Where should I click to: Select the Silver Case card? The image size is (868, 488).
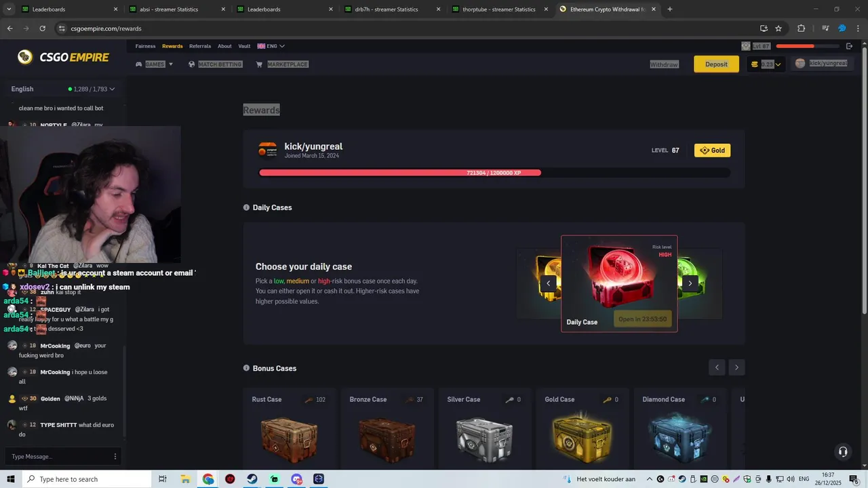pos(484,429)
